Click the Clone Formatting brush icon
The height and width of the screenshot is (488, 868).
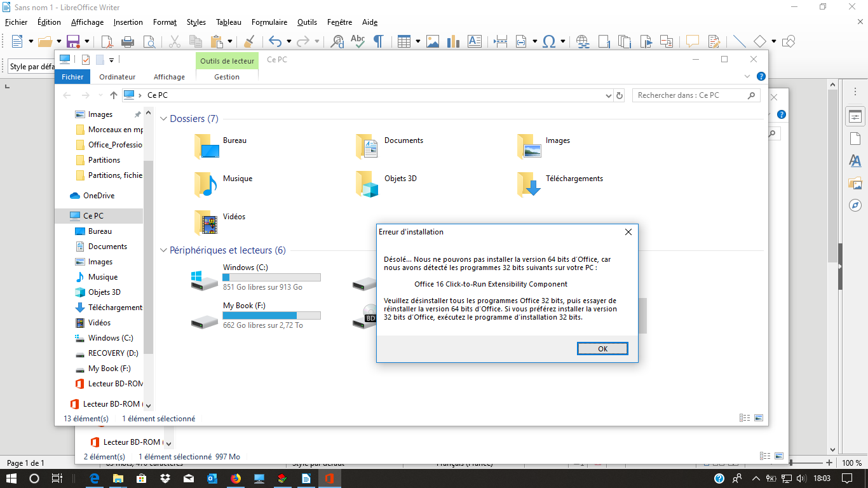[249, 41]
